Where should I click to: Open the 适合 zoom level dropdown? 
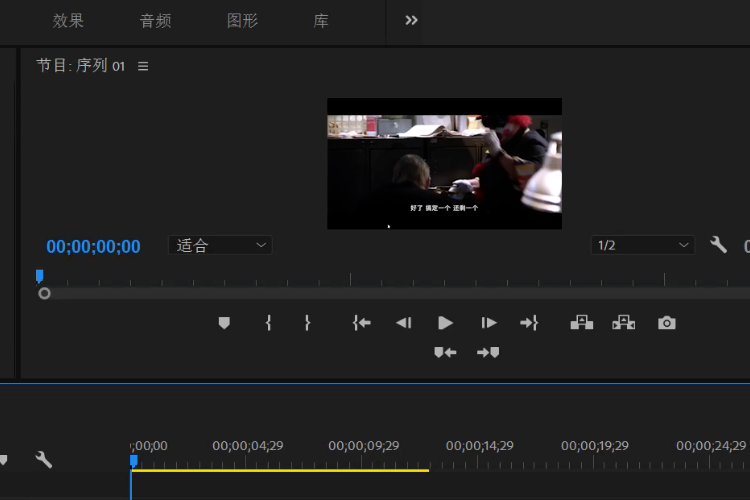pos(221,245)
